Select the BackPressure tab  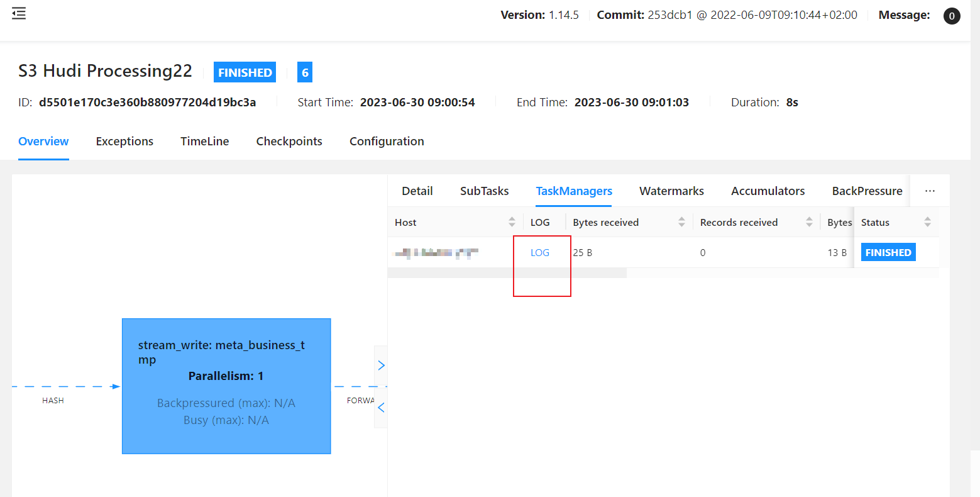(x=867, y=191)
